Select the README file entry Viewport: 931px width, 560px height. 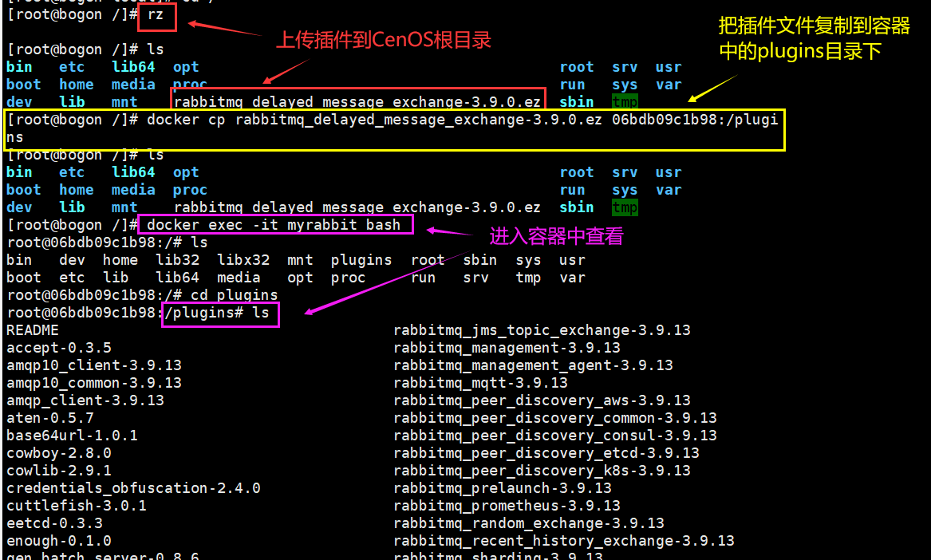33,330
